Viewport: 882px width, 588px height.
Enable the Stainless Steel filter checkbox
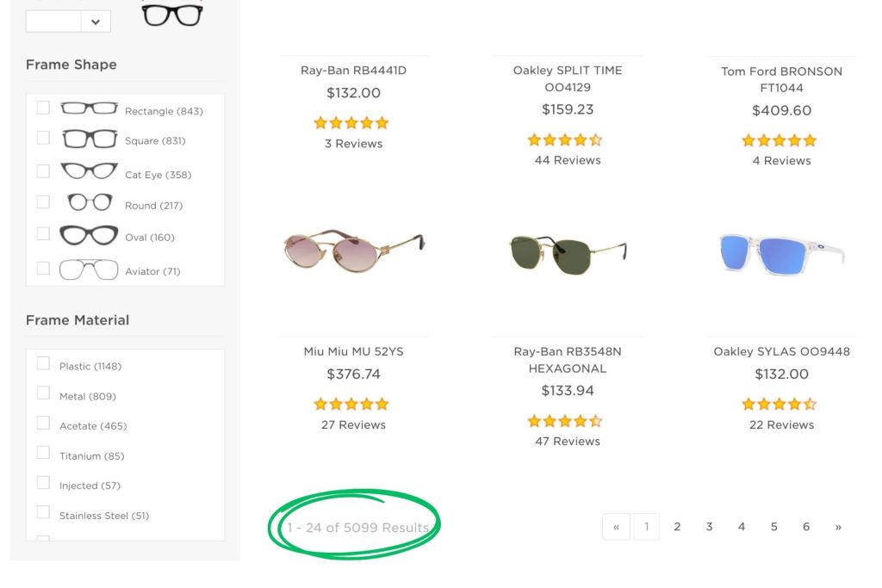43,511
